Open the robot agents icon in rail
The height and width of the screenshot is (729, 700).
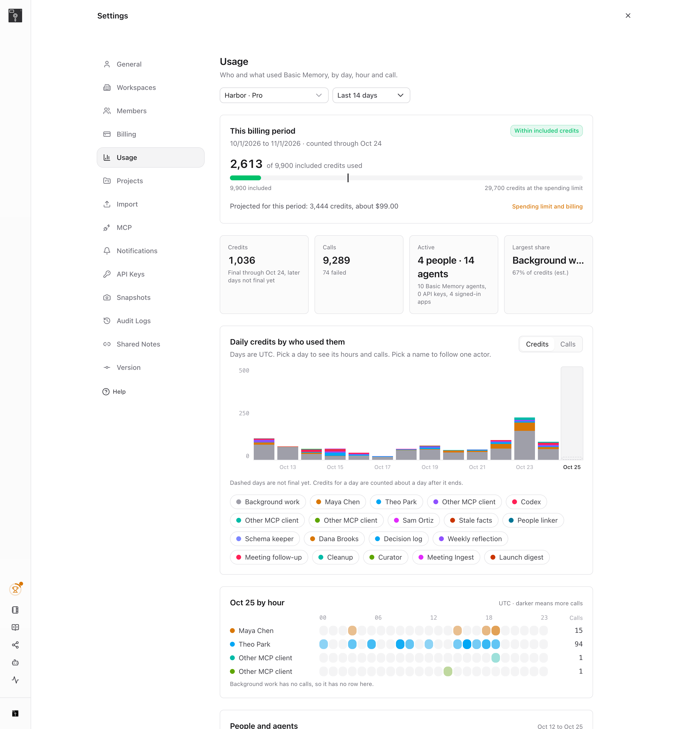point(15,662)
